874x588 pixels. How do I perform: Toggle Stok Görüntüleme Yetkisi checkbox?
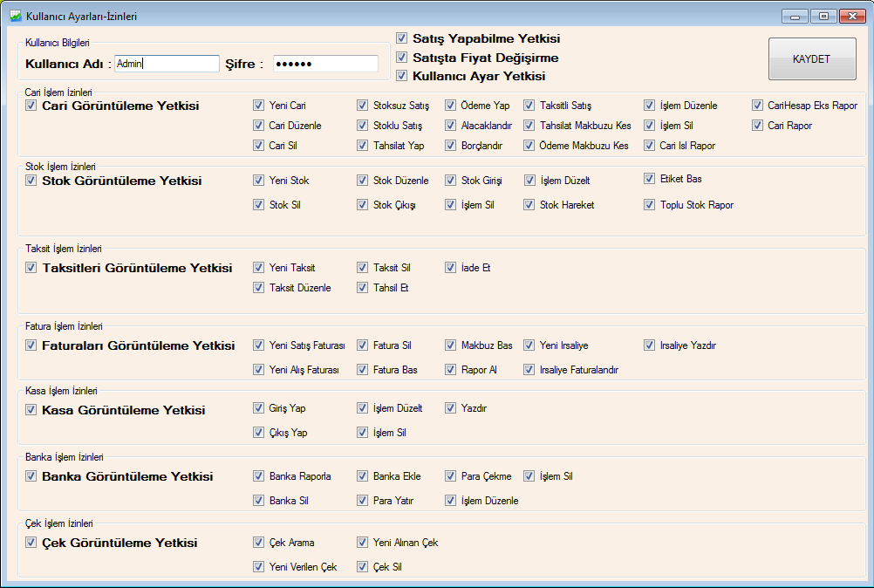[x=31, y=181]
